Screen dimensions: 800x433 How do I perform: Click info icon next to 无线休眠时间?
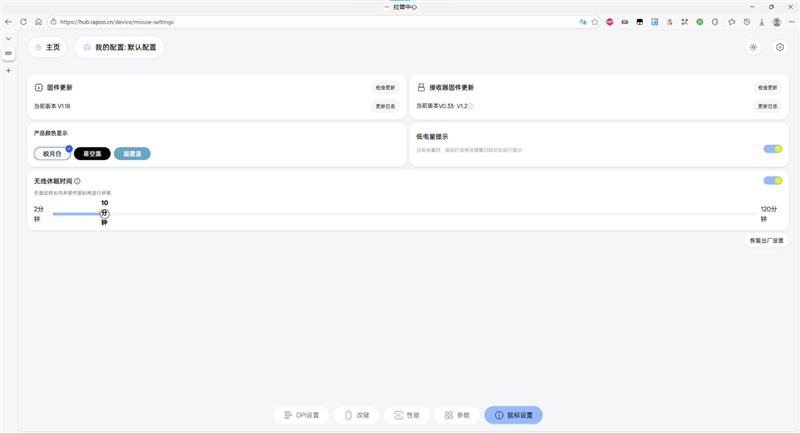tap(77, 181)
